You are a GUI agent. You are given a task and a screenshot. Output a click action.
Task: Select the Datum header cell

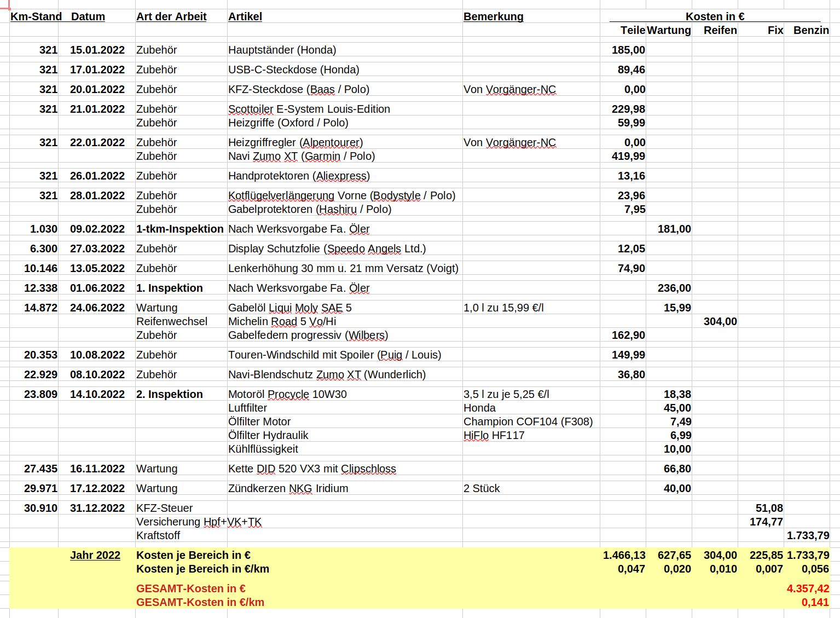[88, 16]
